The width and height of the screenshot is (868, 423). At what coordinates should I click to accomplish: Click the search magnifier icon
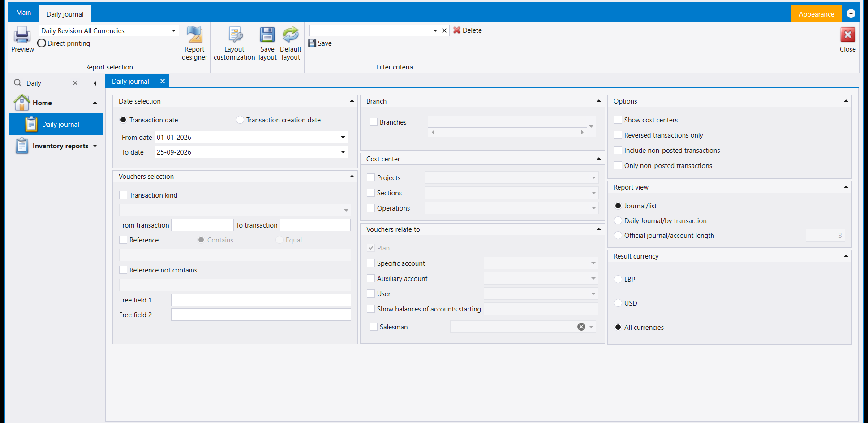[x=18, y=83]
